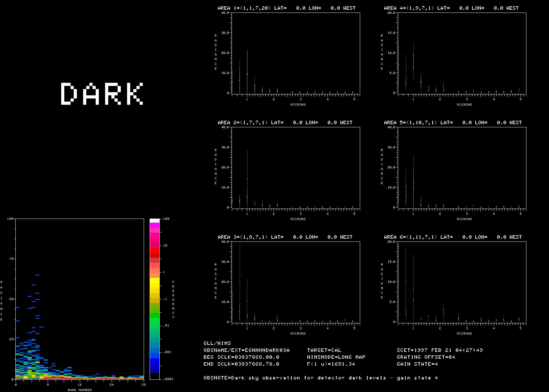Image resolution: width=549 pixels, height=392 pixels.
Task: Click the F(1 u)=1691.34 value
Action: tap(331, 364)
